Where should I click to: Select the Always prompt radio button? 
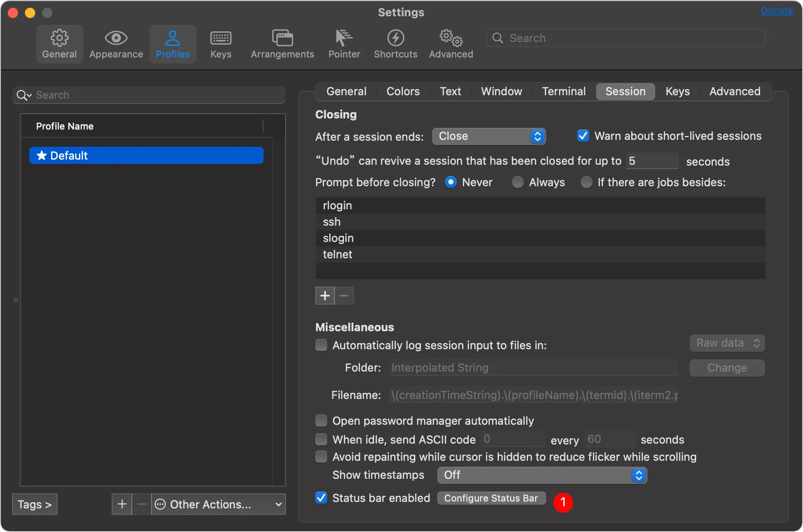coord(518,182)
